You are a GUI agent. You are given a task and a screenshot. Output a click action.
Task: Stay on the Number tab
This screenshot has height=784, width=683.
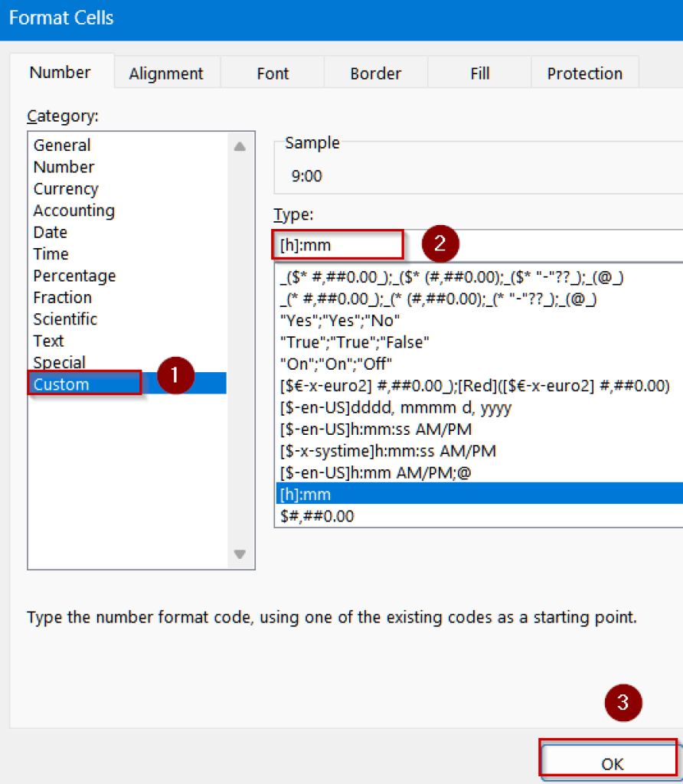(60, 71)
